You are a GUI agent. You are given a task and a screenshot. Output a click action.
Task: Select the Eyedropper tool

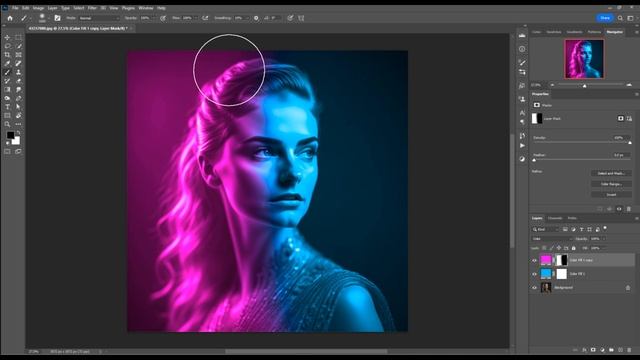(7, 64)
